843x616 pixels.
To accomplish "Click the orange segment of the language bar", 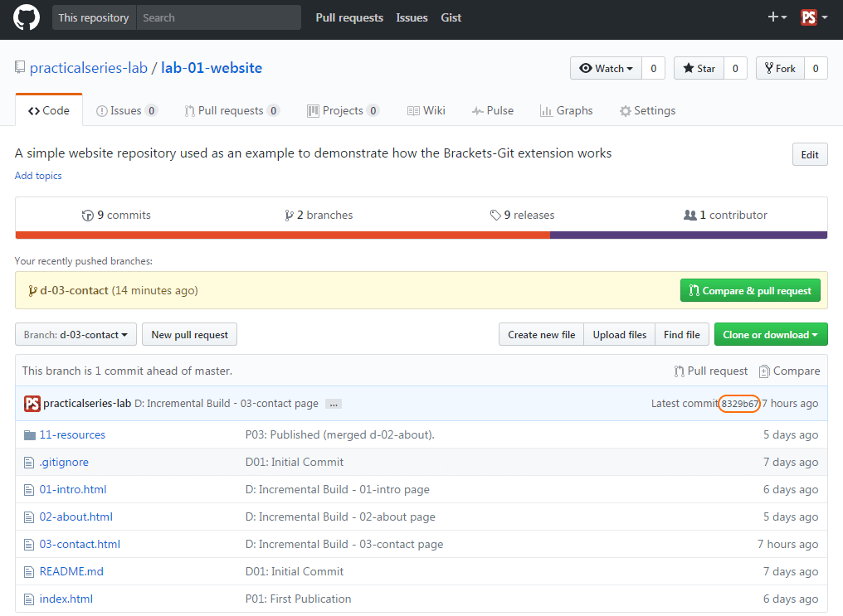I will point(283,235).
